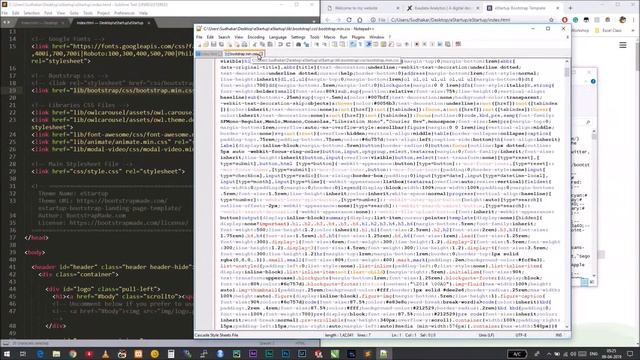Viewport: 640px width, 360px height.
Task: Click the Paste icon in Notepad++ toolbar
Action: pyautogui.click(x=270, y=44)
